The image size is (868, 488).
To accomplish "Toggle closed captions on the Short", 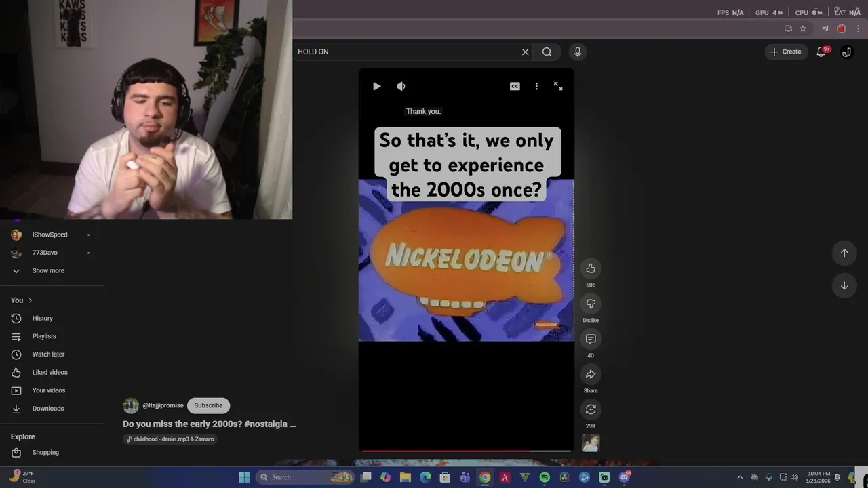I will 515,86.
